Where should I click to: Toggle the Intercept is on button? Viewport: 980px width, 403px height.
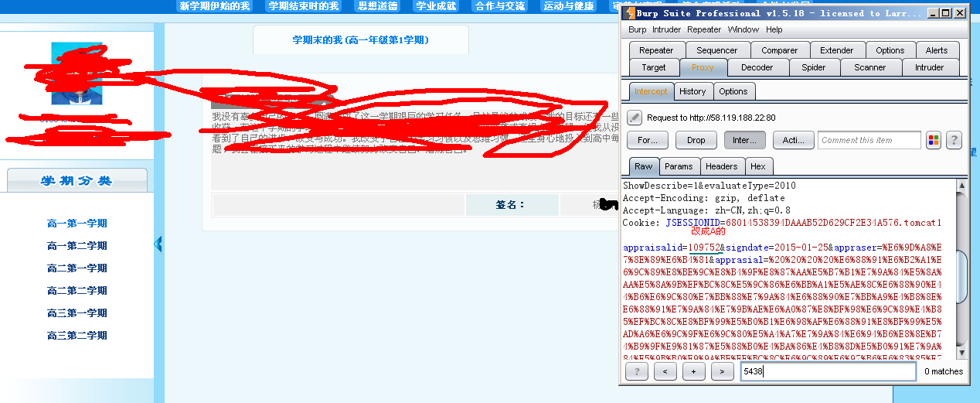(x=745, y=140)
